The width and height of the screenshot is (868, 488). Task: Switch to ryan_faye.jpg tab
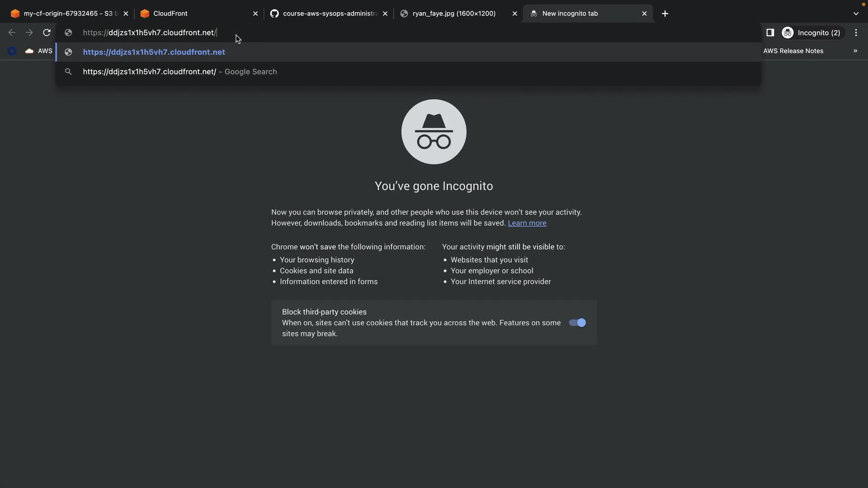coord(453,14)
